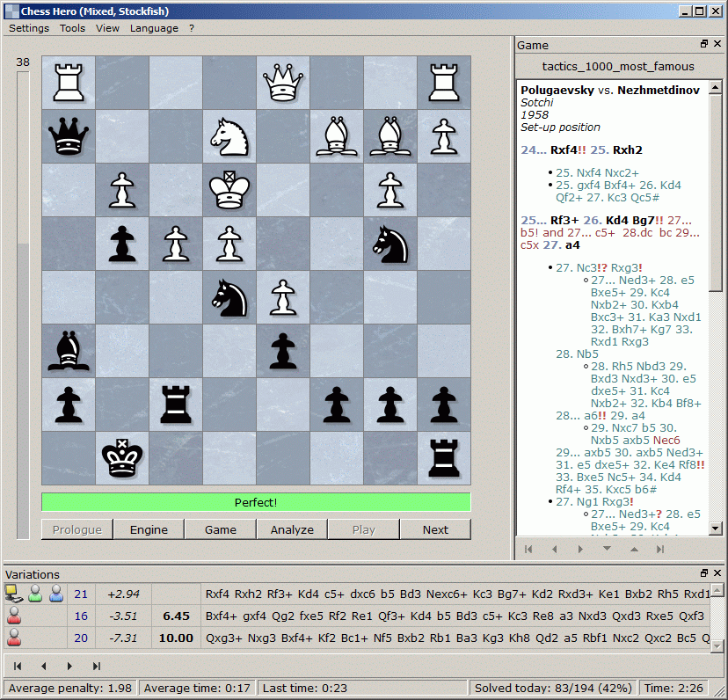Select the red avatar in second variation row
The width and height of the screenshot is (728, 700).
[13, 616]
